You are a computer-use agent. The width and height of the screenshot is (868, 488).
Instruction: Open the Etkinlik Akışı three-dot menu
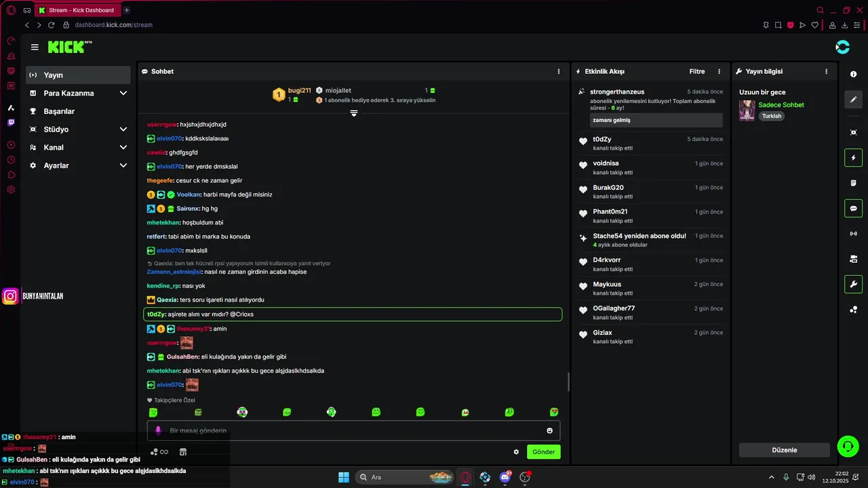[x=719, y=71]
